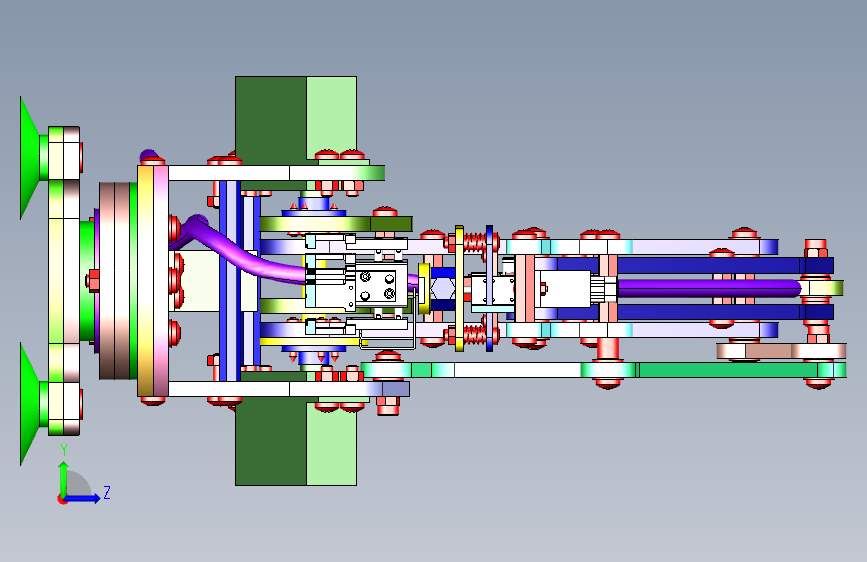The image size is (867, 562).
Task: Select the hexagonal nut beside the blue block
Action: (x=442, y=288)
